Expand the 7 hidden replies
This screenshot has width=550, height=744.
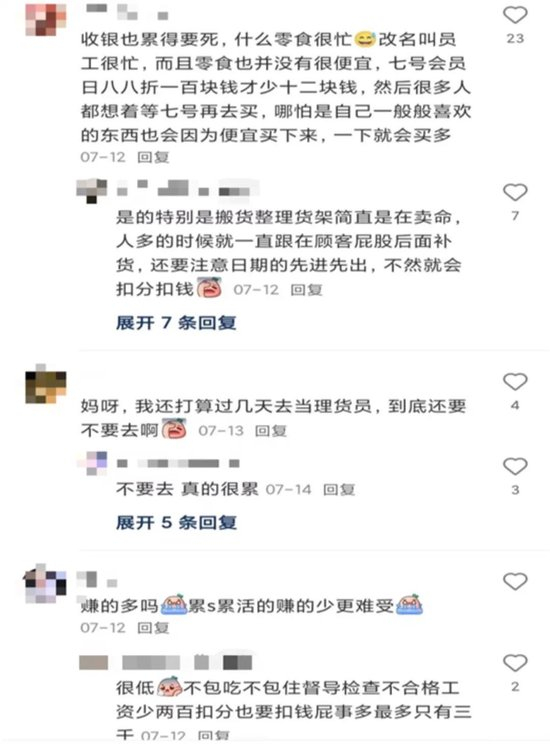tap(176, 323)
